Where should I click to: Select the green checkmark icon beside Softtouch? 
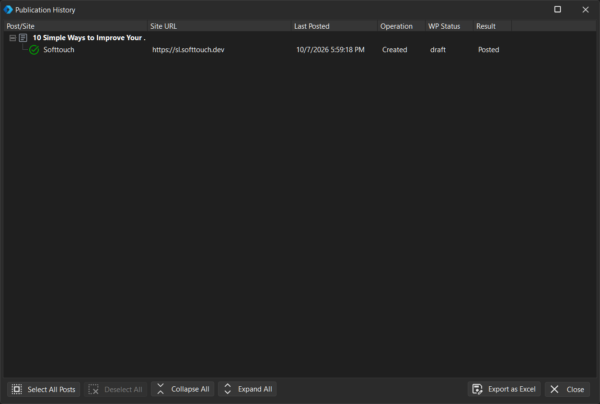coord(34,50)
